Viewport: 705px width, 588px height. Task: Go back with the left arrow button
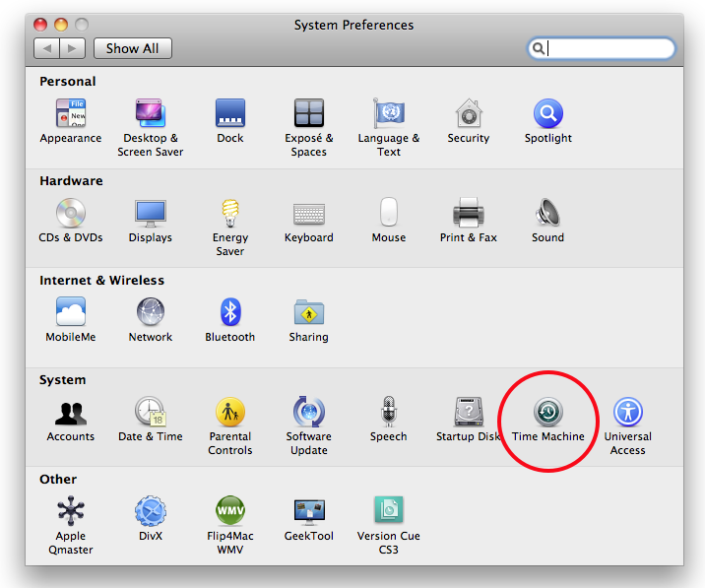coord(46,48)
